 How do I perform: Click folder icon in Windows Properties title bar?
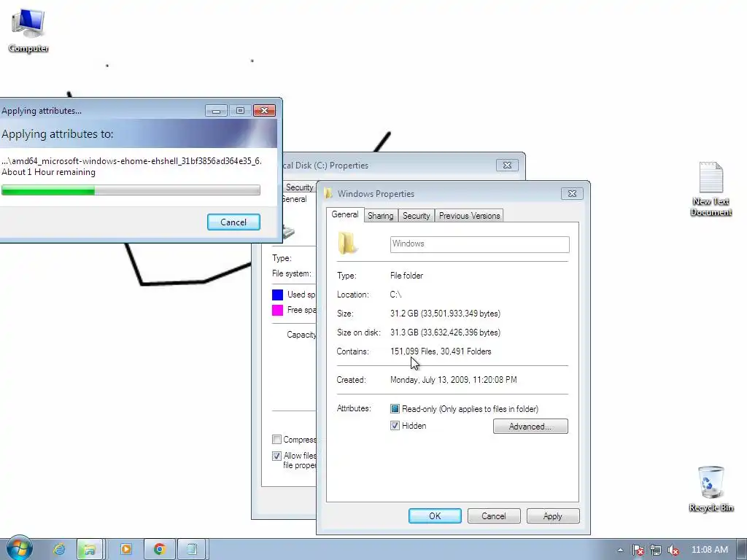(x=328, y=193)
